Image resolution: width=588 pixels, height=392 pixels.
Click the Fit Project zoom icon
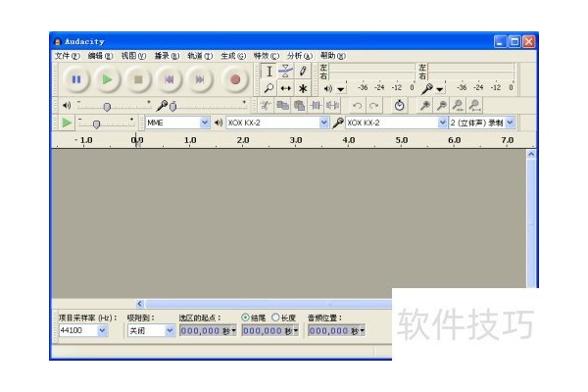pyautogui.click(x=474, y=106)
